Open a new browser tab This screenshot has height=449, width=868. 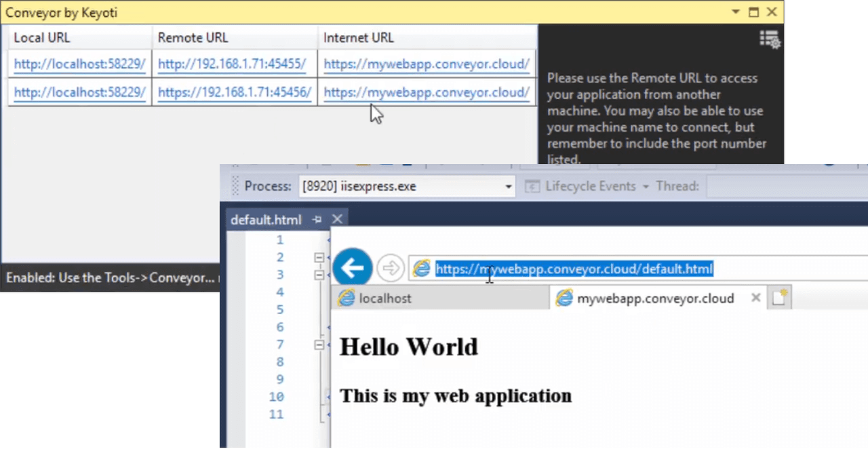781,298
